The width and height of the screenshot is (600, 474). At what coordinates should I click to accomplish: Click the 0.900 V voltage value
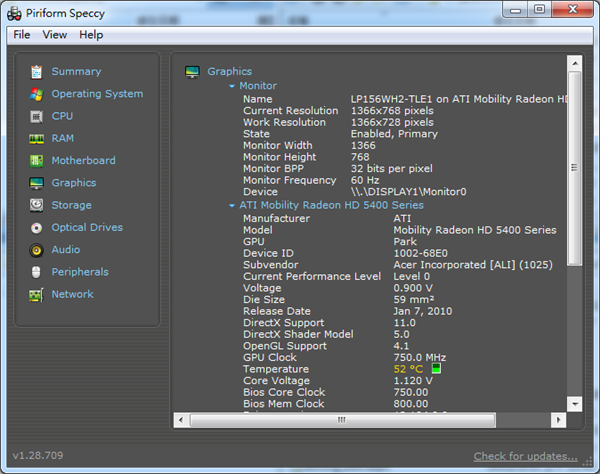(413, 288)
